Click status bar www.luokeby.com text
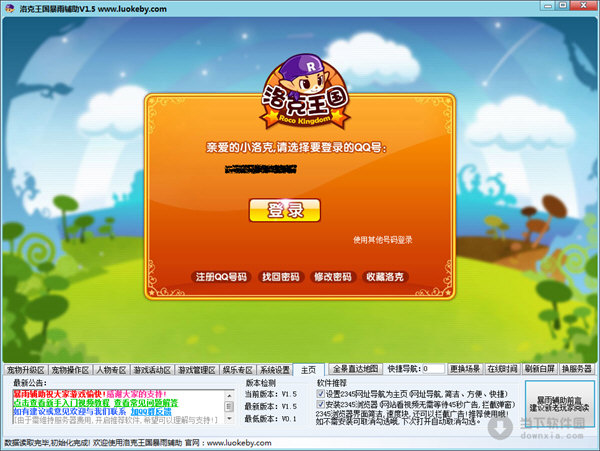Viewport: 600px width, 451px height. (x=239, y=443)
